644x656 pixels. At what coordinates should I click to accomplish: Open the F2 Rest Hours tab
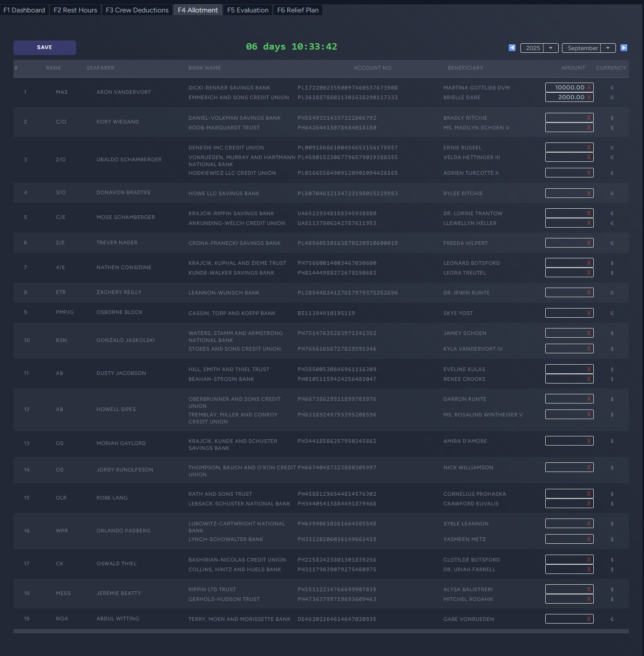point(76,10)
